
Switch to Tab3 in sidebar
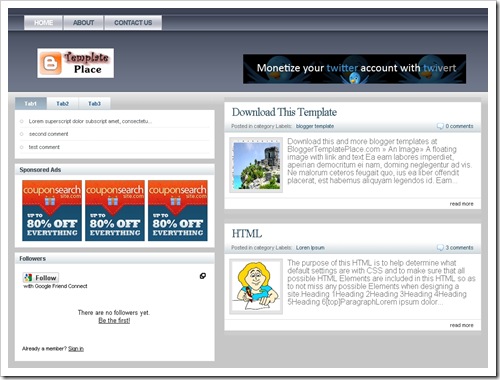(x=94, y=104)
